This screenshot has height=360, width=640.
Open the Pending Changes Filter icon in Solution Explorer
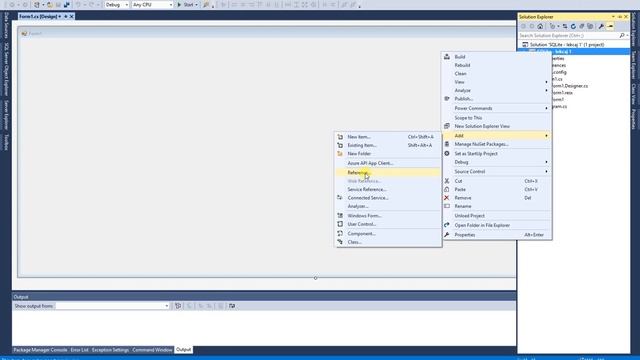click(553, 26)
